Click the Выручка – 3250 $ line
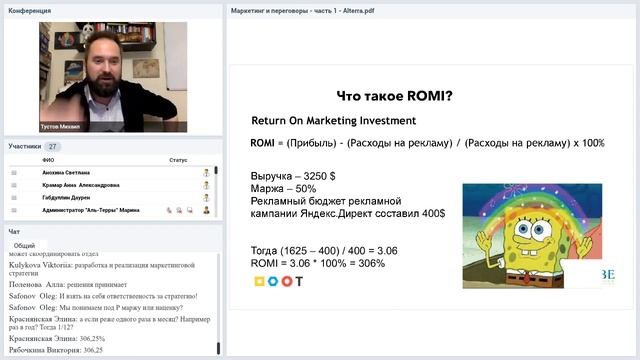This screenshot has width=640, height=360. [293, 176]
